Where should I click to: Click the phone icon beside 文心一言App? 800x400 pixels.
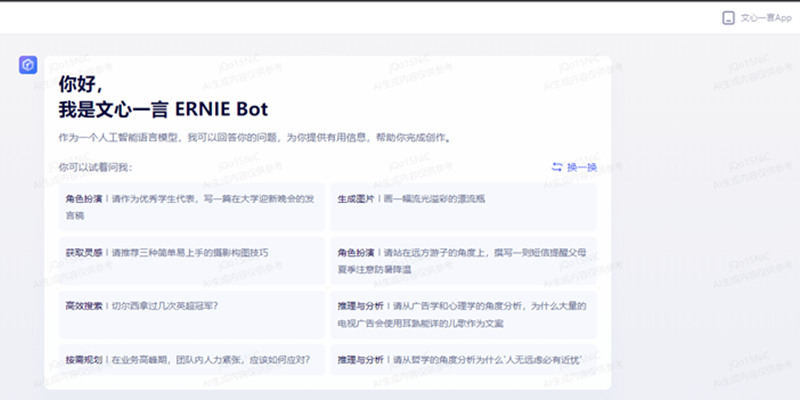tap(728, 17)
